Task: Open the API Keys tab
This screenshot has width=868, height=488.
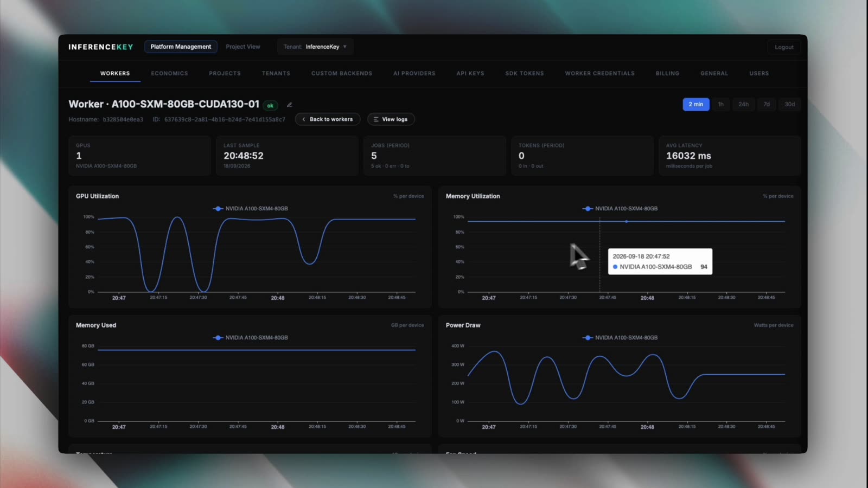Action: pyautogui.click(x=470, y=73)
